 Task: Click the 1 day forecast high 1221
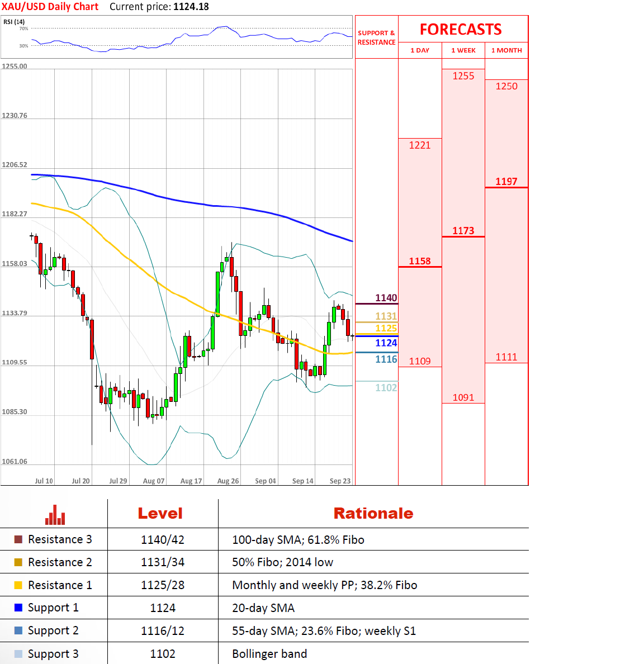(x=419, y=145)
